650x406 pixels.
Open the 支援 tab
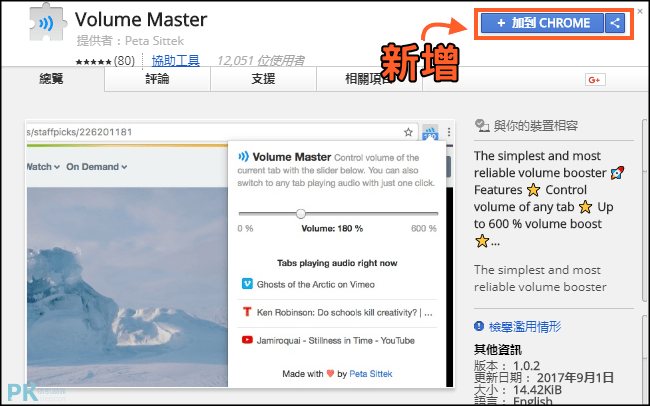pyautogui.click(x=263, y=78)
